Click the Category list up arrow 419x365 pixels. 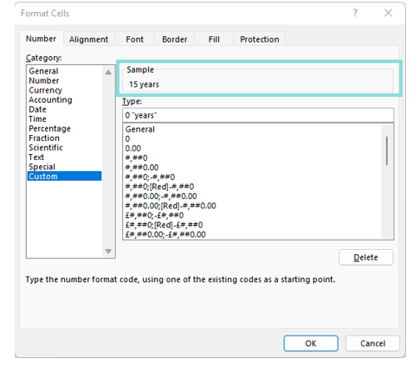tap(108, 72)
